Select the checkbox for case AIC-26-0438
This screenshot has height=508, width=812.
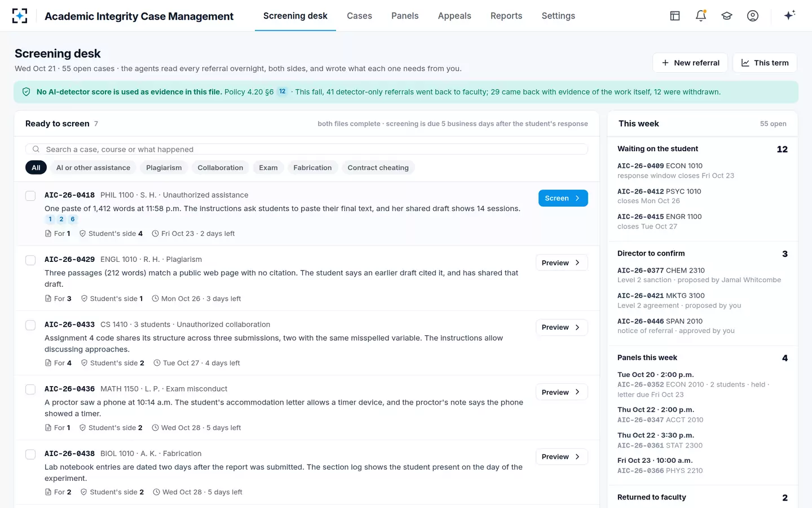[x=30, y=454]
